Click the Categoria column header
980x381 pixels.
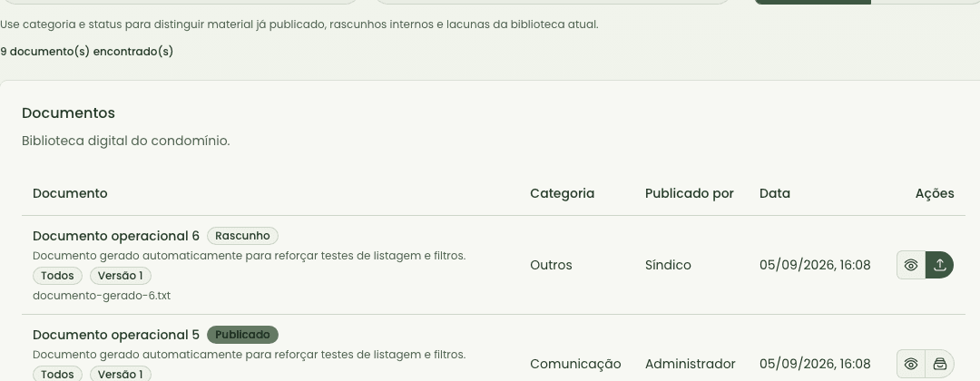[x=562, y=193]
